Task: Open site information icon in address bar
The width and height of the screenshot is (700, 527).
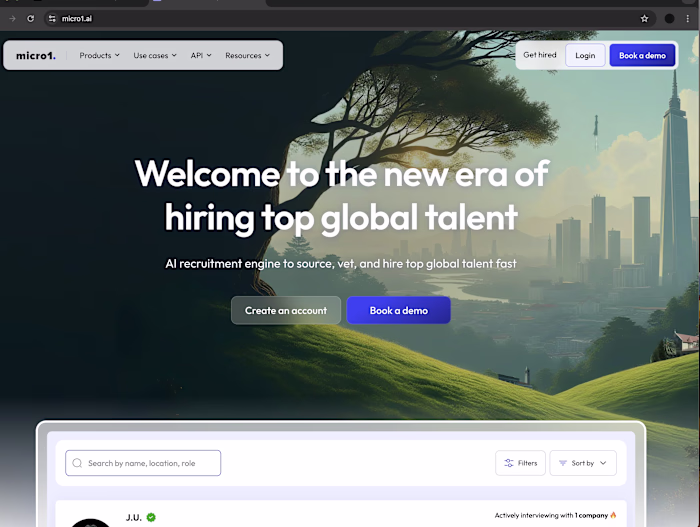Action: (x=52, y=18)
